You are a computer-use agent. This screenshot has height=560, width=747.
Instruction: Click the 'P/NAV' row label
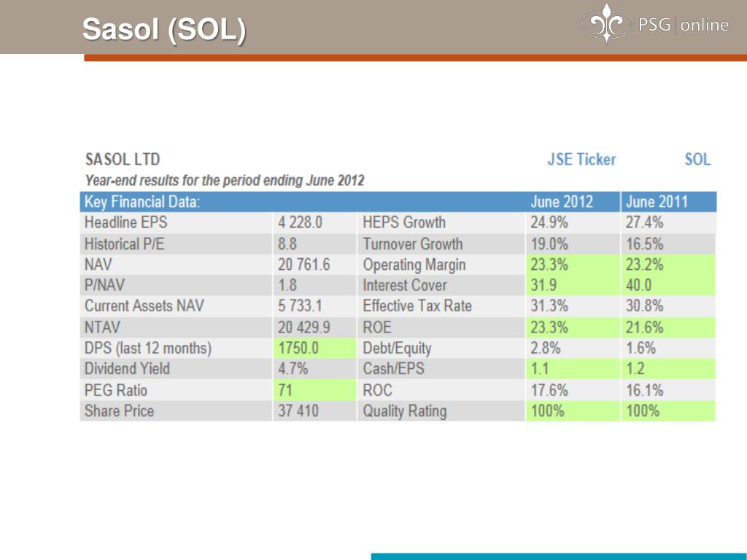[104, 285]
